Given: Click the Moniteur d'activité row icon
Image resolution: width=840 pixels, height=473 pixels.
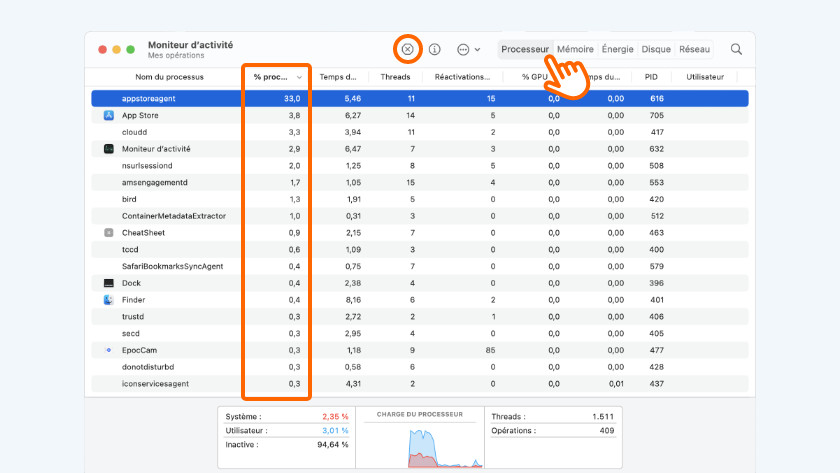Looking at the screenshot, I should click(x=109, y=149).
